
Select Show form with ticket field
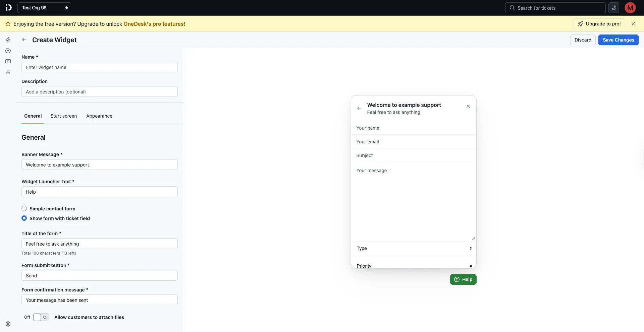pos(24,218)
